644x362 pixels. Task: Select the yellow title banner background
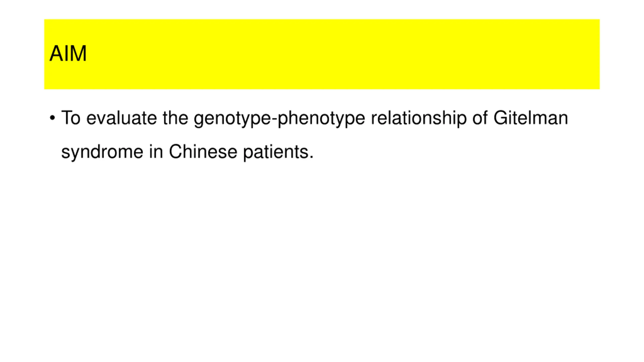point(322,54)
